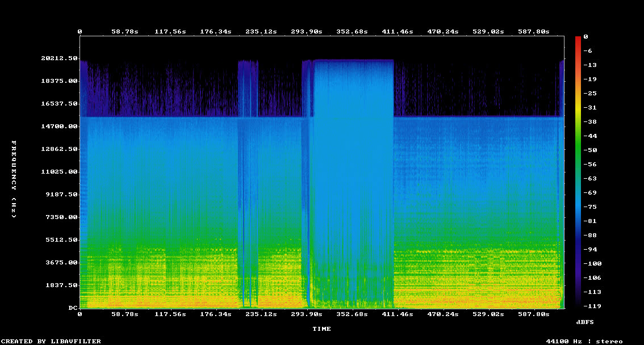Viewport: 644px width, 345px height.
Task: Select the 176.34s top time marker
Action: (216, 32)
